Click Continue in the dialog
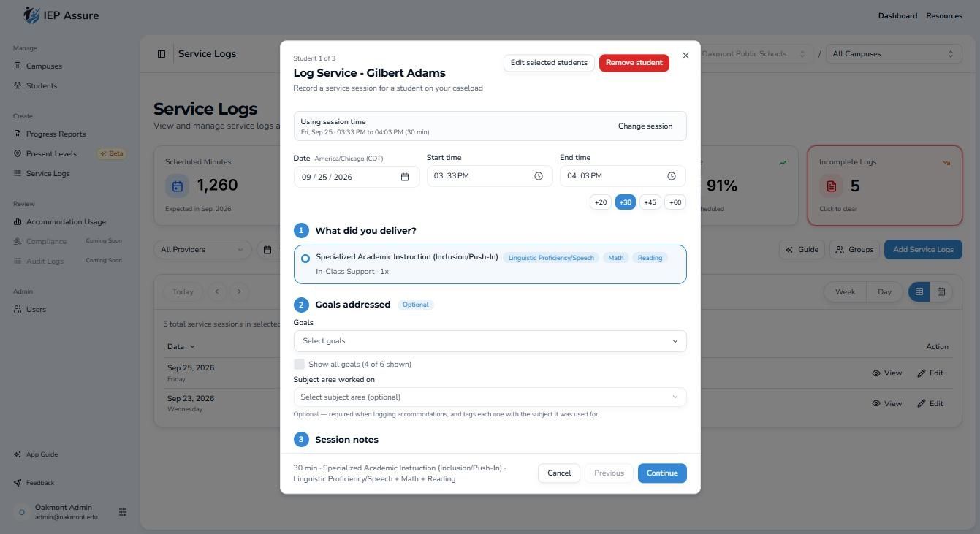980x534 pixels. [x=662, y=473]
